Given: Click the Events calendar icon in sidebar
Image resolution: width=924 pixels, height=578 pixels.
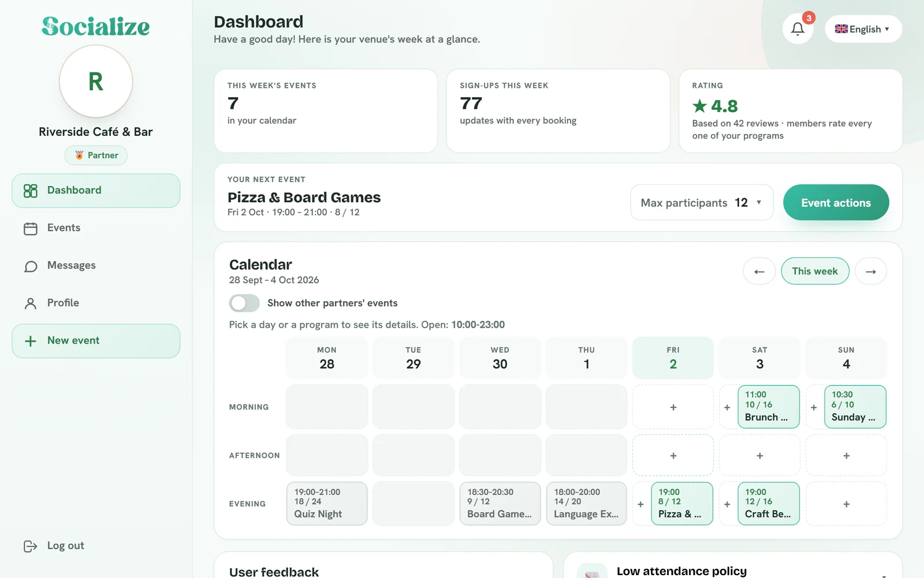Looking at the screenshot, I should [x=31, y=228].
